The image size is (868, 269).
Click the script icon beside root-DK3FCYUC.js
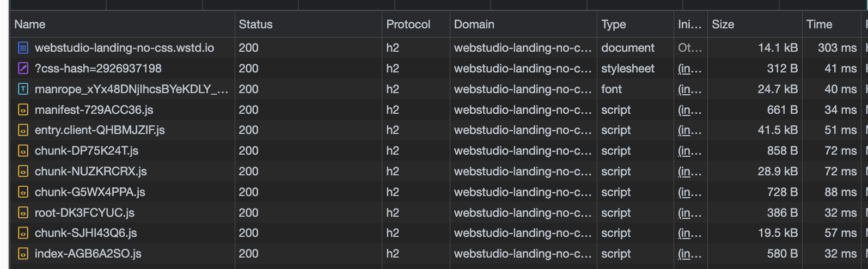pos(23,213)
